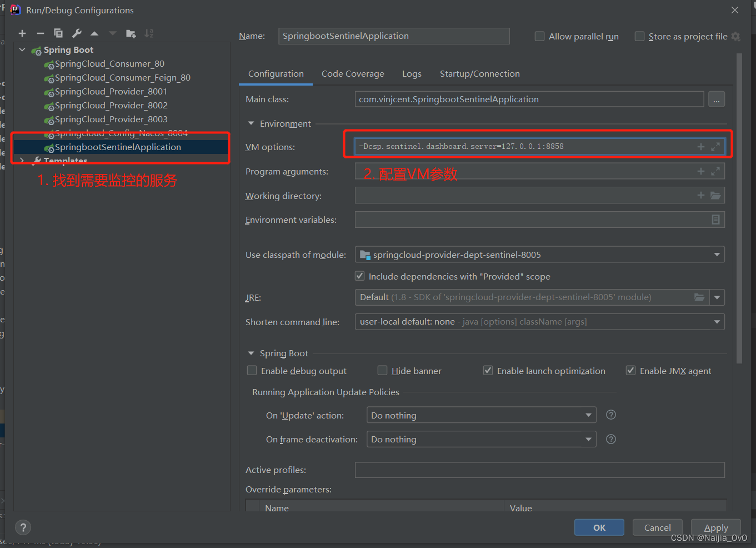756x548 pixels.
Task: Copy the selected configuration
Action: tap(58, 33)
